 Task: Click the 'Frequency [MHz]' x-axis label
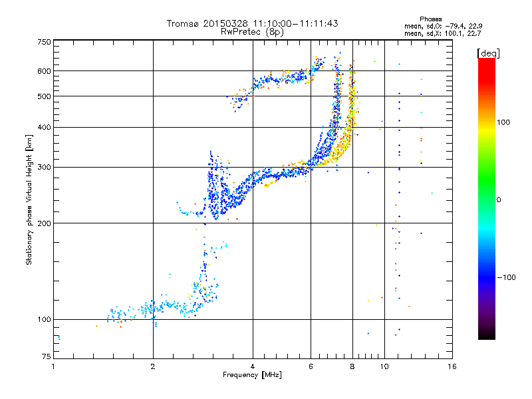point(252,375)
